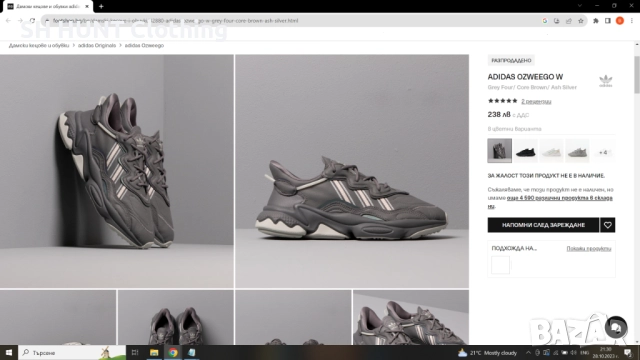Go forward to the next browser page
The image size is (640, 360).
point(20,20)
